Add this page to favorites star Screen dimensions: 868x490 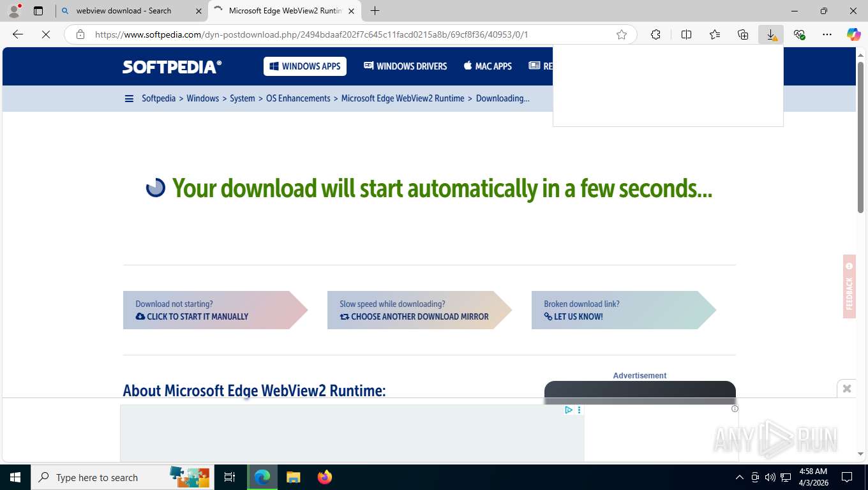622,34
